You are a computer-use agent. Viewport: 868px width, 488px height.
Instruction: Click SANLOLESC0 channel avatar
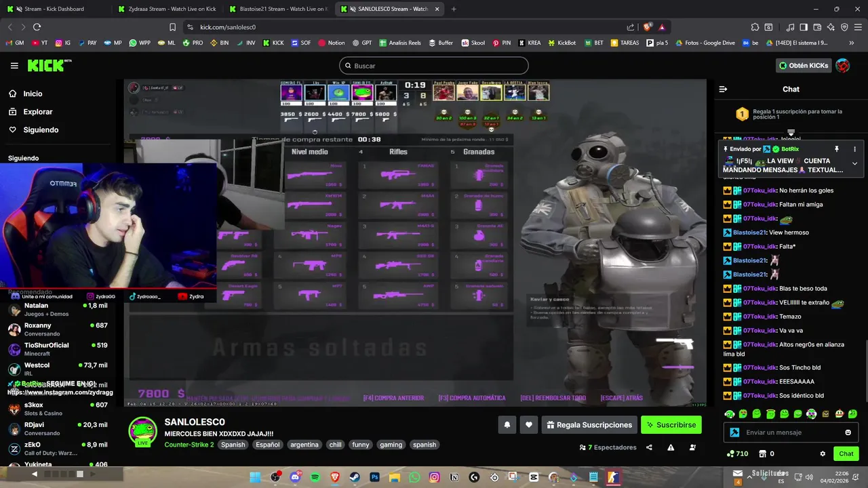point(142,430)
